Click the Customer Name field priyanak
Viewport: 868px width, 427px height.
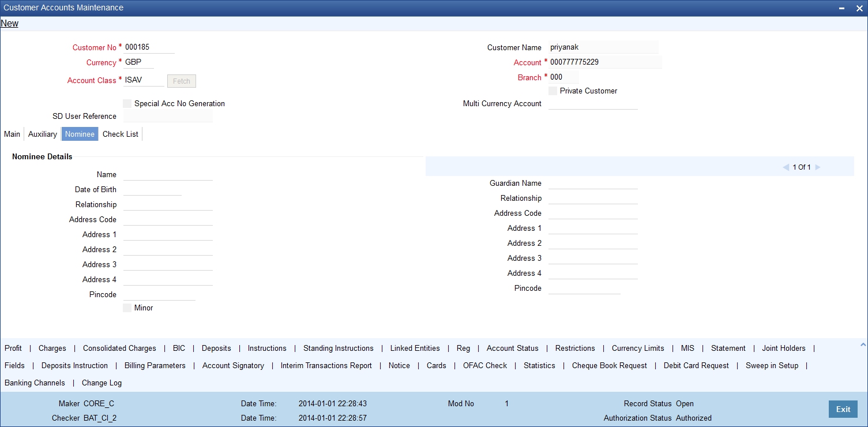pyautogui.click(x=603, y=47)
